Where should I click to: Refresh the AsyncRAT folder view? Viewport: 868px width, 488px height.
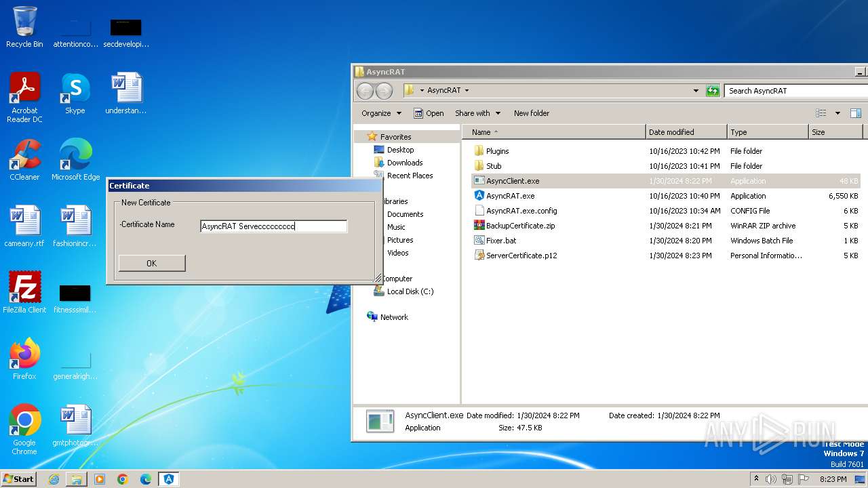(713, 91)
